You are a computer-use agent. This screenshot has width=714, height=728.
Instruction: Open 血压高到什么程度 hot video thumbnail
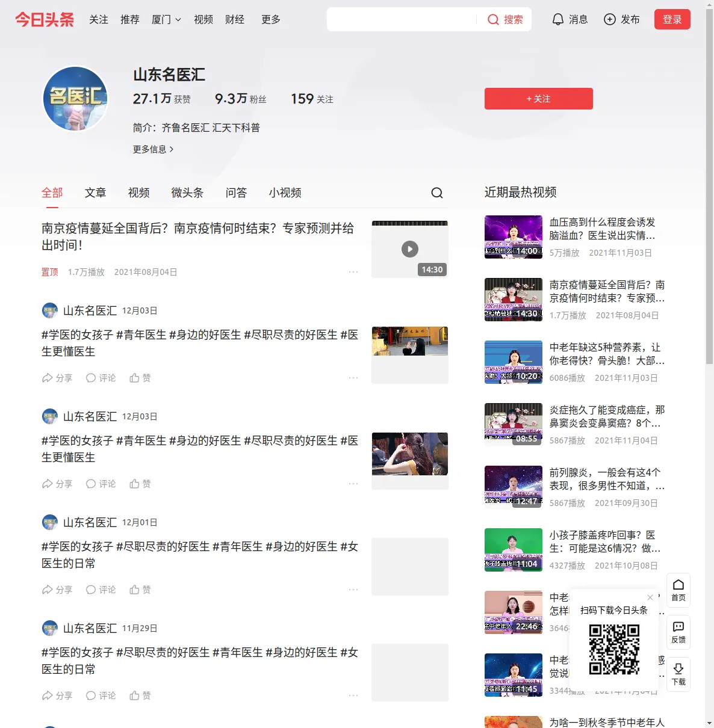[x=514, y=237]
